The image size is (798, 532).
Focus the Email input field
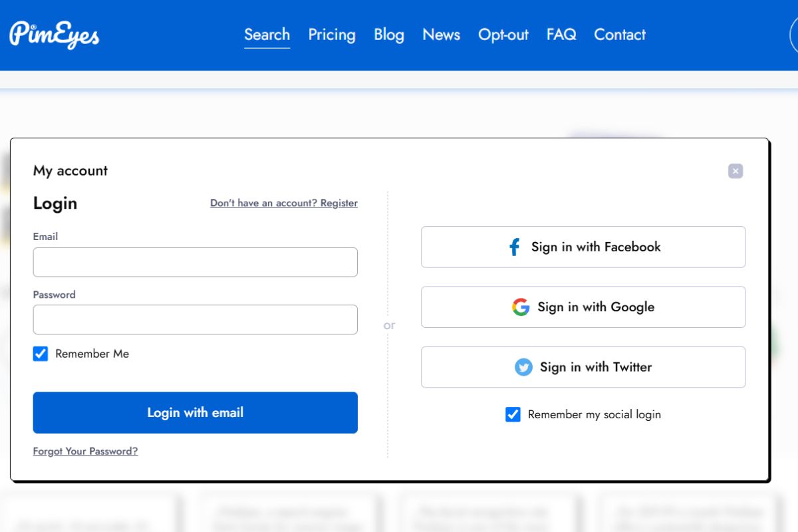coord(195,262)
